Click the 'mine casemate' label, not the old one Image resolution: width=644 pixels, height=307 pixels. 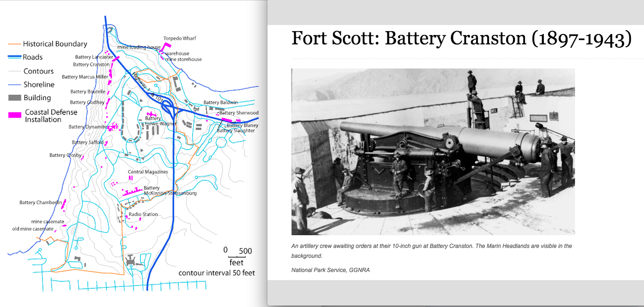(x=48, y=222)
